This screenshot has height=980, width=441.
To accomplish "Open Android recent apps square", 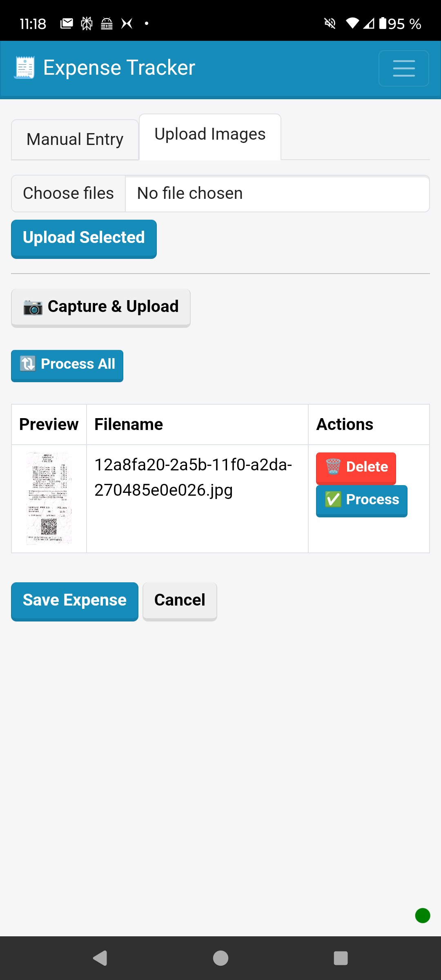I will coord(341,958).
